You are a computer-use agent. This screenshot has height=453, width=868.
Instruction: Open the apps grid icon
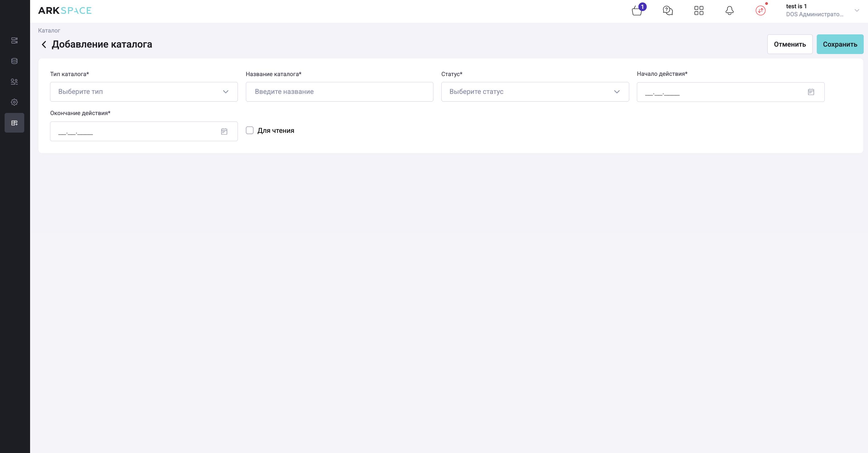pyautogui.click(x=699, y=11)
